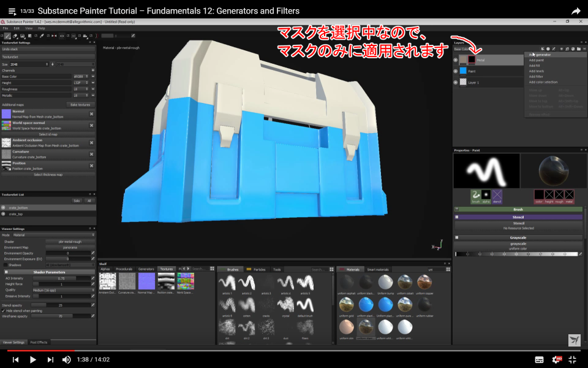Switch to Generators shelf tab
Viewport: 588px width, 368px height.
coord(146,269)
